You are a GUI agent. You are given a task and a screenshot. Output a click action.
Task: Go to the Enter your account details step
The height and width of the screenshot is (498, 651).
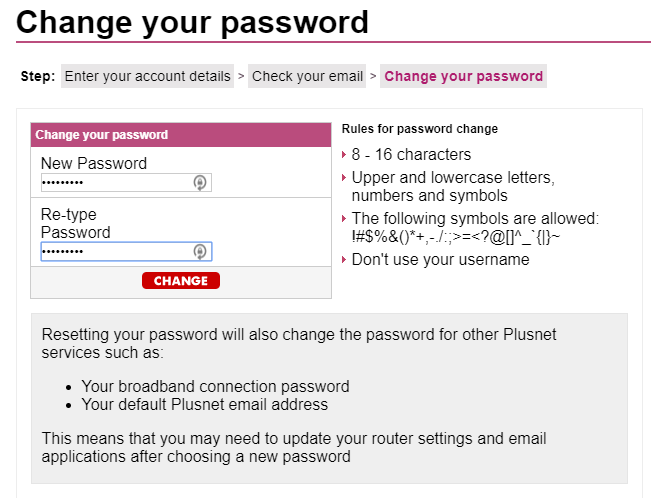147,76
